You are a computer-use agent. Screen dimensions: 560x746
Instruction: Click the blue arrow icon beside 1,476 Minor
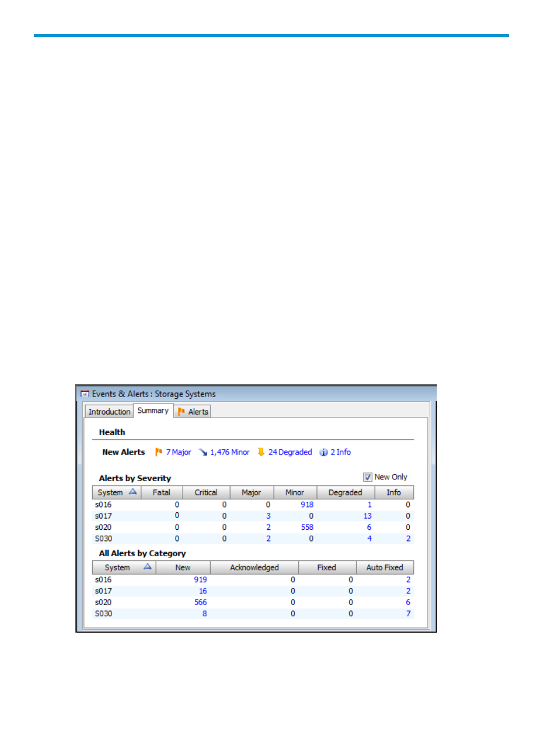pos(203,452)
